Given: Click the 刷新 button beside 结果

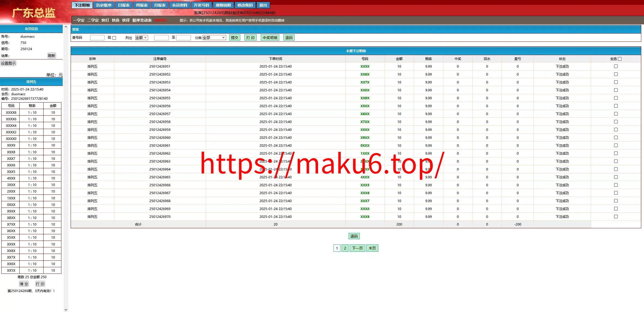Looking at the screenshot, I should point(52,56).
